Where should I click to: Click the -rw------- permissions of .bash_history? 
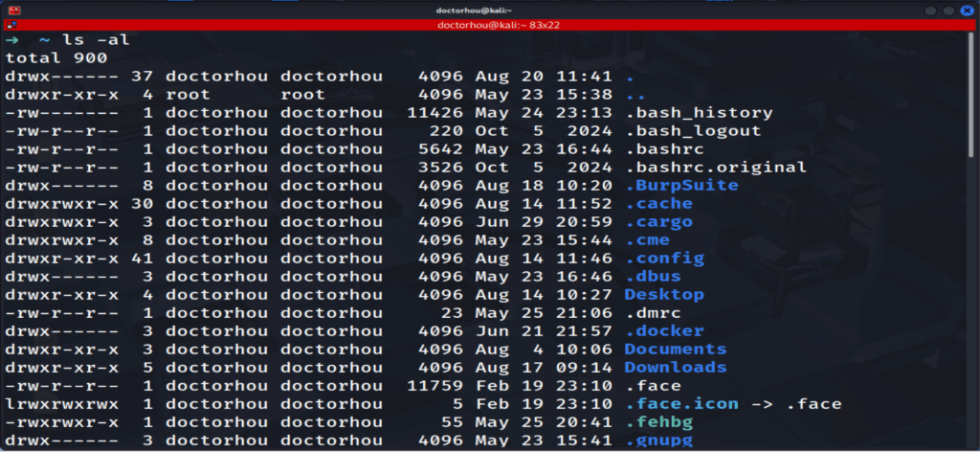coord(61,113)
